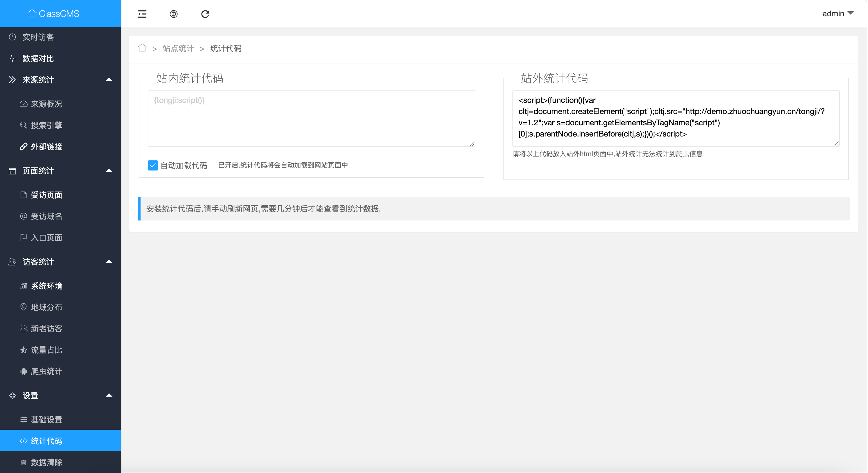Select 来源概况 in the sidebar

click(60, 104)
